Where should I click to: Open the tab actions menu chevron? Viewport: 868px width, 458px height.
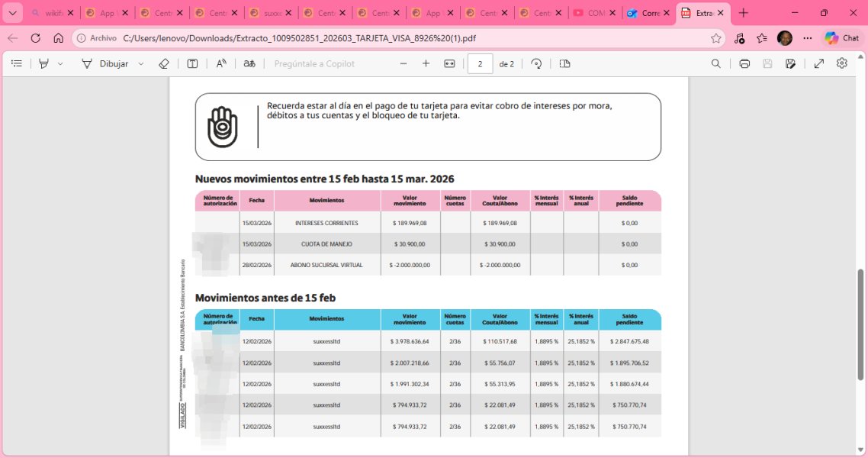[x=13, y=13]
